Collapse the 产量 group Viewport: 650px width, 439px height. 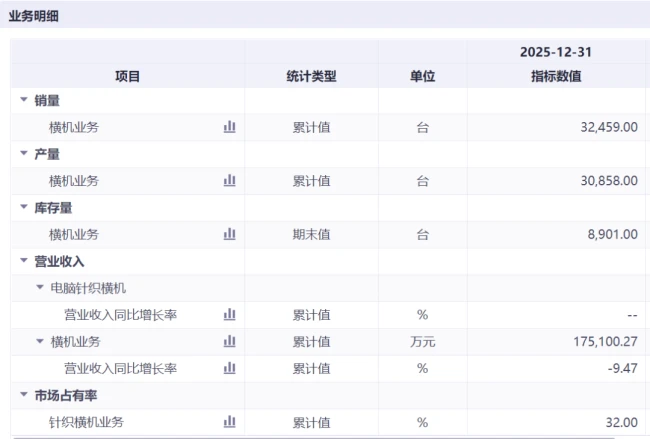(24, 153)
